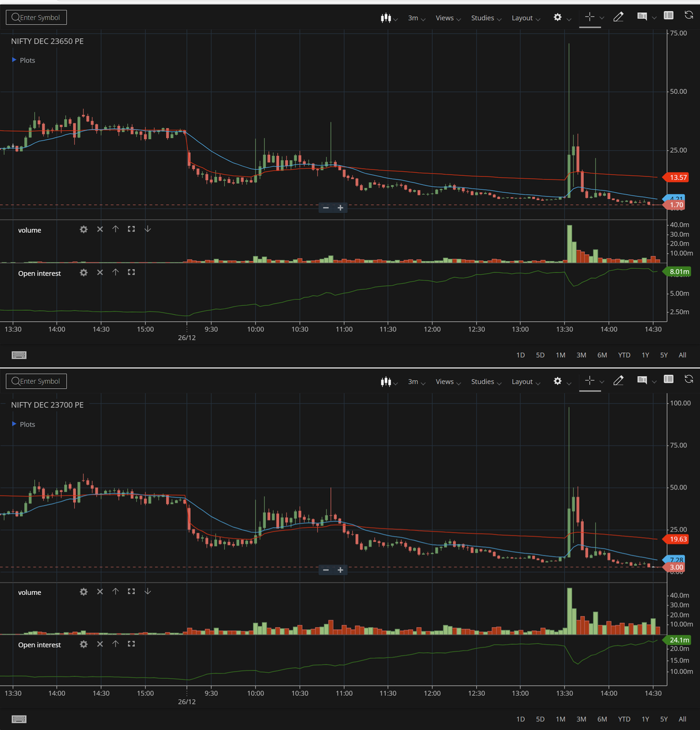Toggle data table icon in bottom chart
Image resolution: width=700 pixels, height=730 pixels.
(668, 379)
